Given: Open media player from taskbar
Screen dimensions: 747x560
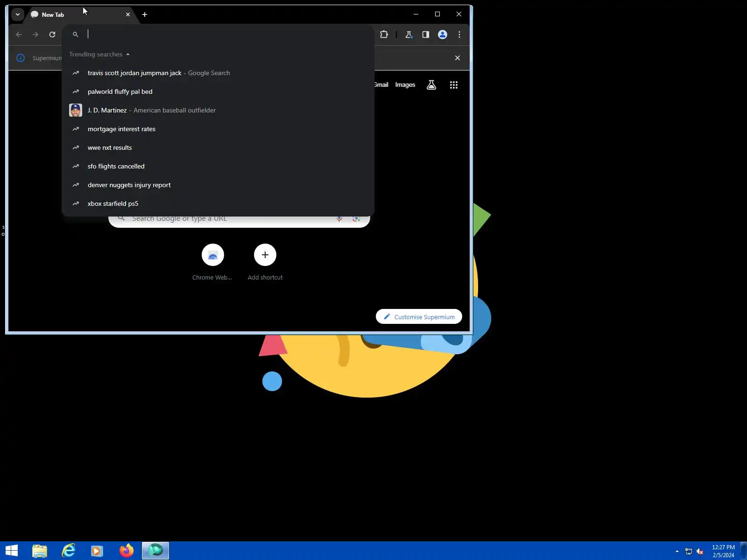Looking at the screenshot, I should 97,551.
